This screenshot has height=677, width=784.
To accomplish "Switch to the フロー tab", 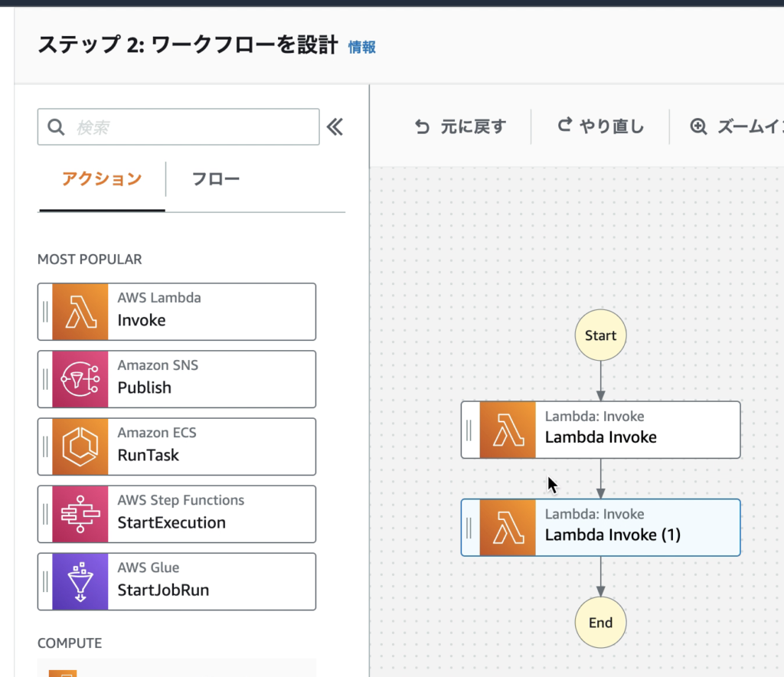I will (x=216, y=179).
